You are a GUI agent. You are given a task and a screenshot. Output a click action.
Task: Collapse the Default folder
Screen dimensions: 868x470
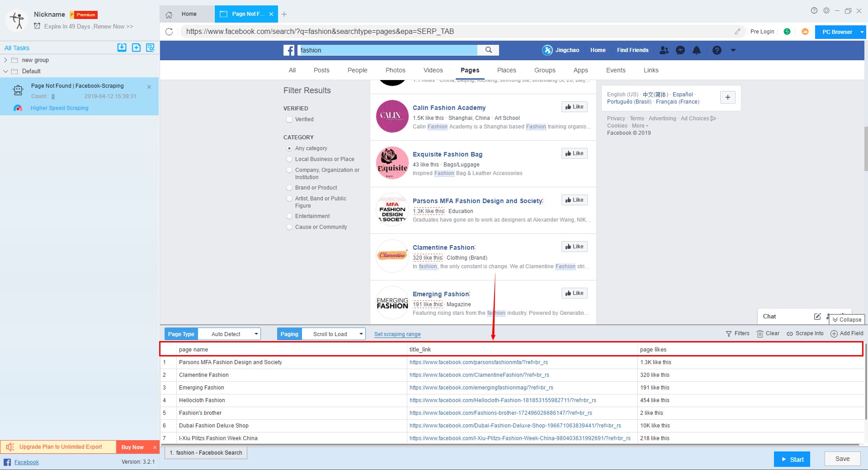(x=5, y=71)
